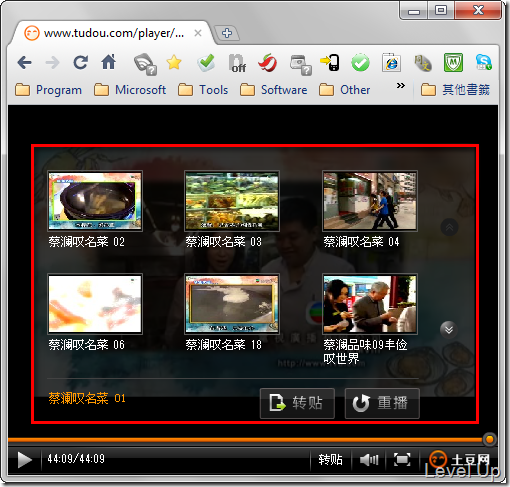
Task: Toggle the 'off' extension icon
Action: [238, 63]
